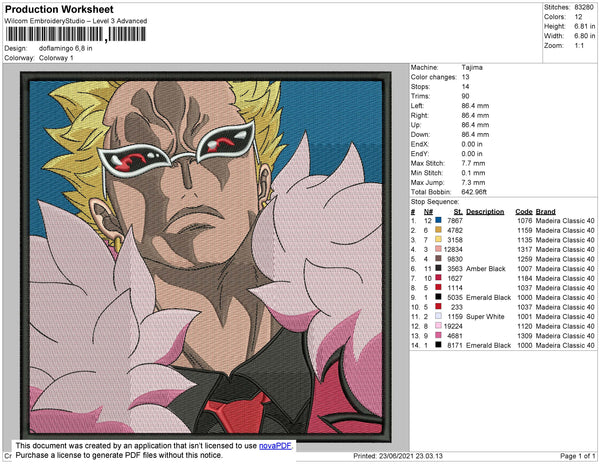Click the Width value '6.80 in'
The height and width of the screenshot is (464, 600).
pos(584,36)
